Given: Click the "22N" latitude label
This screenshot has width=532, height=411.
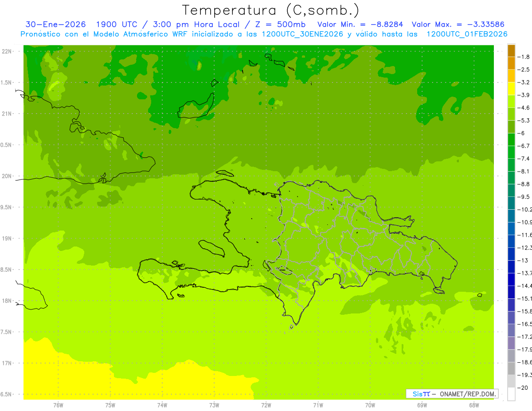Looking at the screenshot, I should pyautogui.click(x=7, y=51).
